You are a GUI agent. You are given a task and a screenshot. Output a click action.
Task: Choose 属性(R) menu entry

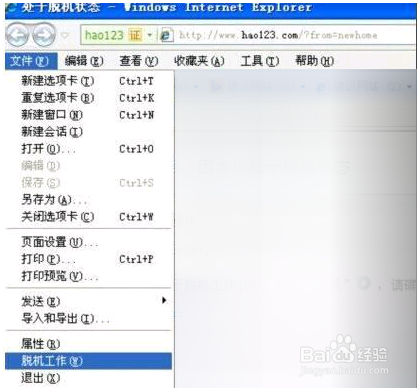click(89, 344)
